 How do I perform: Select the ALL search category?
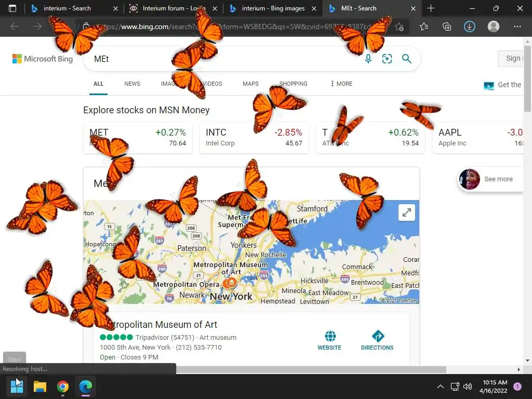[98, 84]
